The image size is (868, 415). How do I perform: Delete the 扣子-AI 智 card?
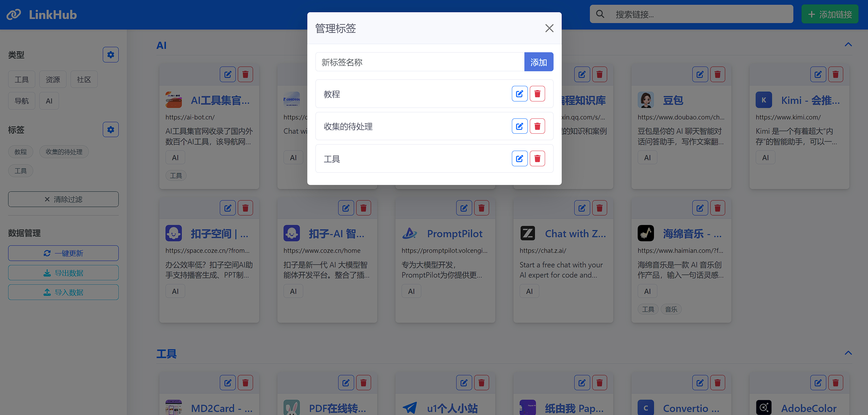364,208
